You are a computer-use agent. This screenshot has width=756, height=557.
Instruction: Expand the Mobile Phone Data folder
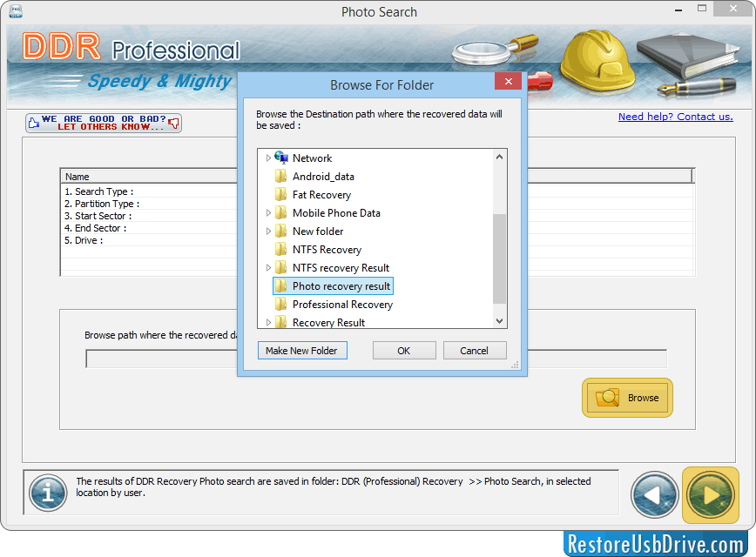[268, 213]
